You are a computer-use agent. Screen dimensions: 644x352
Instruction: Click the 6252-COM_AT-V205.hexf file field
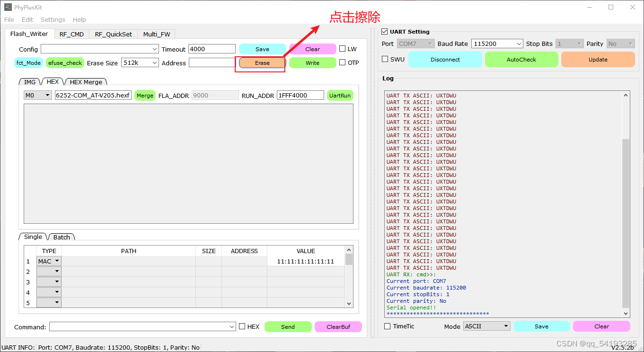coord(93,96)
